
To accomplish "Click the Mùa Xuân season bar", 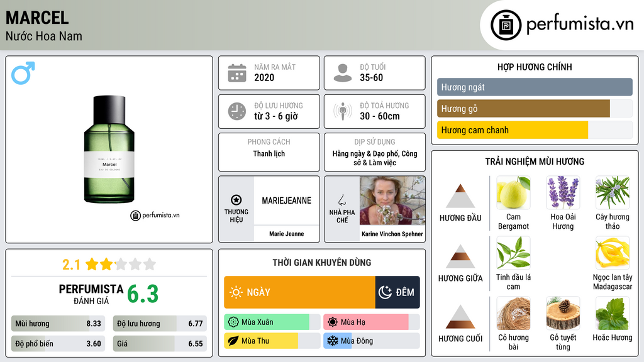I will (x=272, y=322).
